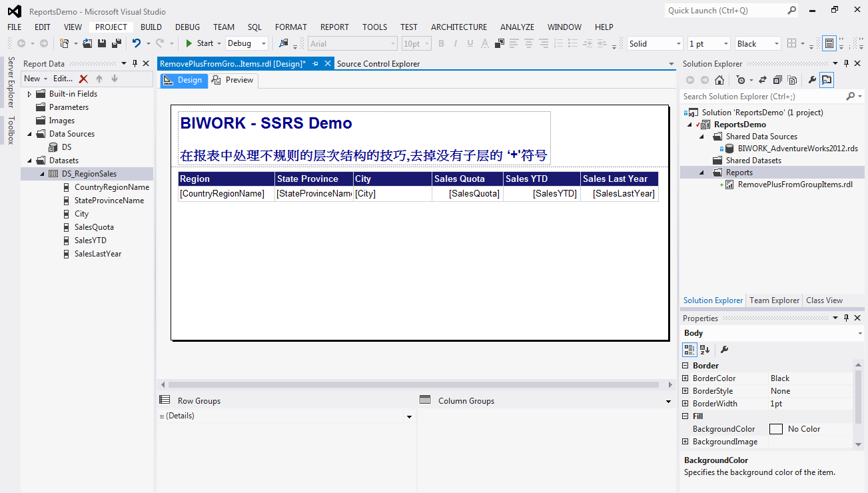Click the Save toolbar icon

[x=102, y=43]
